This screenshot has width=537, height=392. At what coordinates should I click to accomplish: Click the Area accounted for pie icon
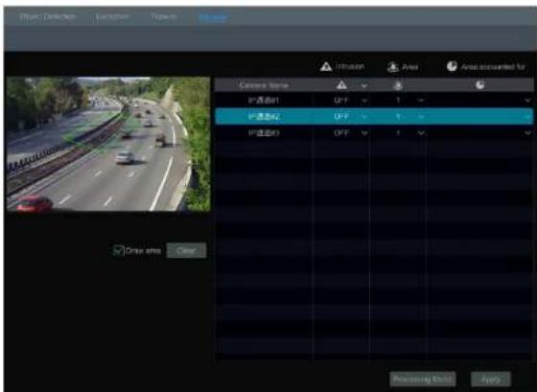point(452,66)
